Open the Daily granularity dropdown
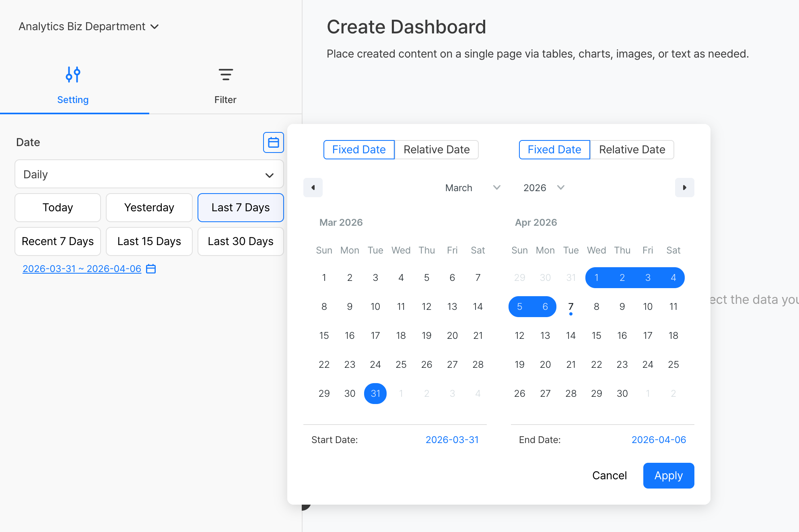This screenshot has width=799, height=532. pyautogui.click(x=149, y=174)
